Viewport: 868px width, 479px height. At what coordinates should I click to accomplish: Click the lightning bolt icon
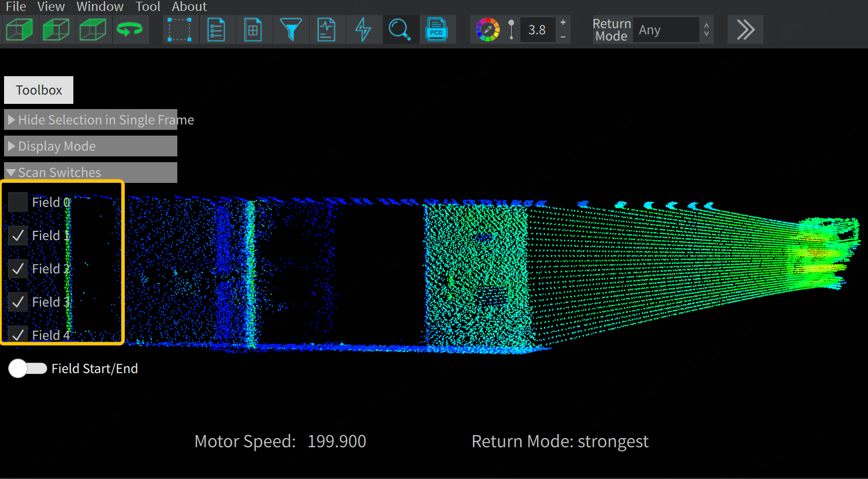click(363, 29)
